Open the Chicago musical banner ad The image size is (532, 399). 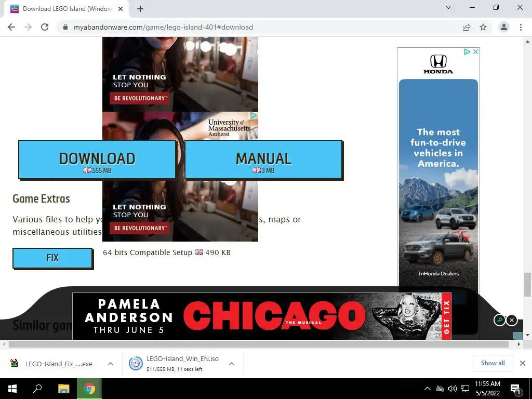coord(262,316)
